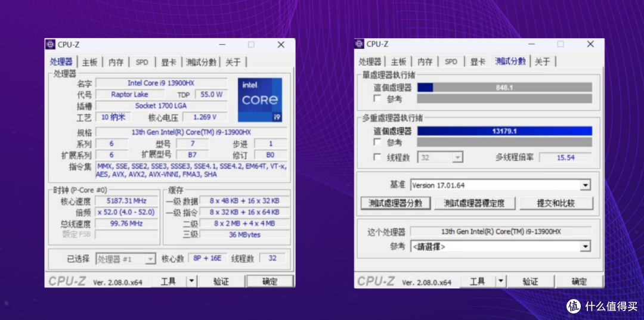The height and width of the screenshot is (320, 644).
Task: Select 显卡 tab in the left window
Action: pos(168,62)
